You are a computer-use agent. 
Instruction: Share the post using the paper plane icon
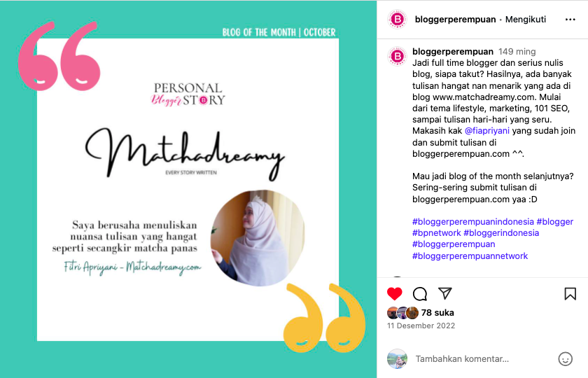[x=445, y=293]
